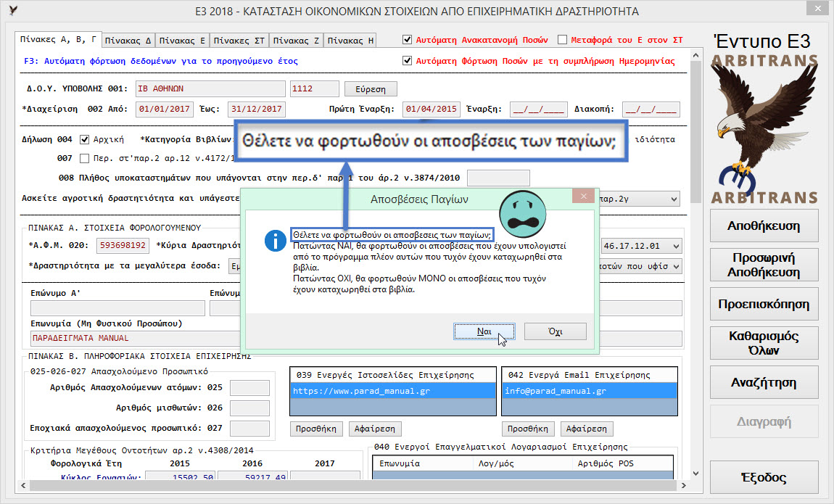Screen dimensions: 834x504
Task: Open the Δραστηριότητα με τα μεγαλύτερα έσοδα dropdown
Action: [x=676, y=266]
